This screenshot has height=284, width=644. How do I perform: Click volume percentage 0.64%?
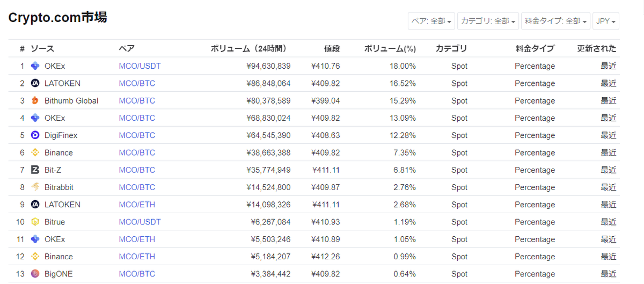pos(405,274)
